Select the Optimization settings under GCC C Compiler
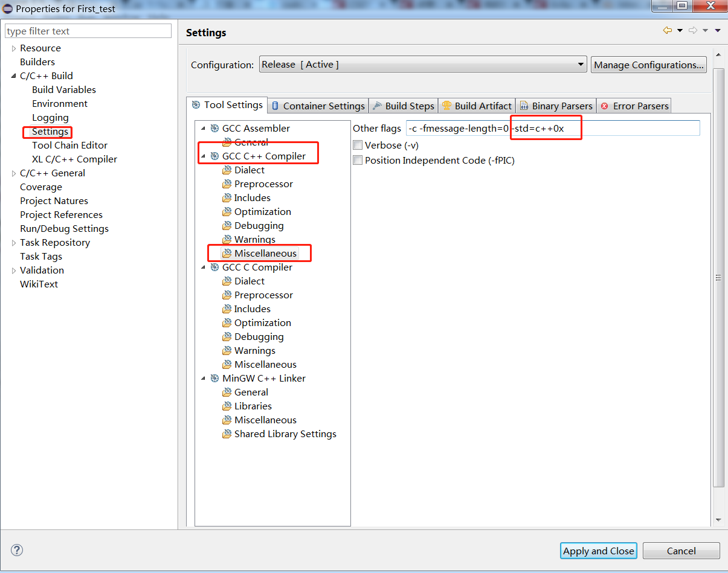This screenshot has height=573, width=728. pos(261,322)
